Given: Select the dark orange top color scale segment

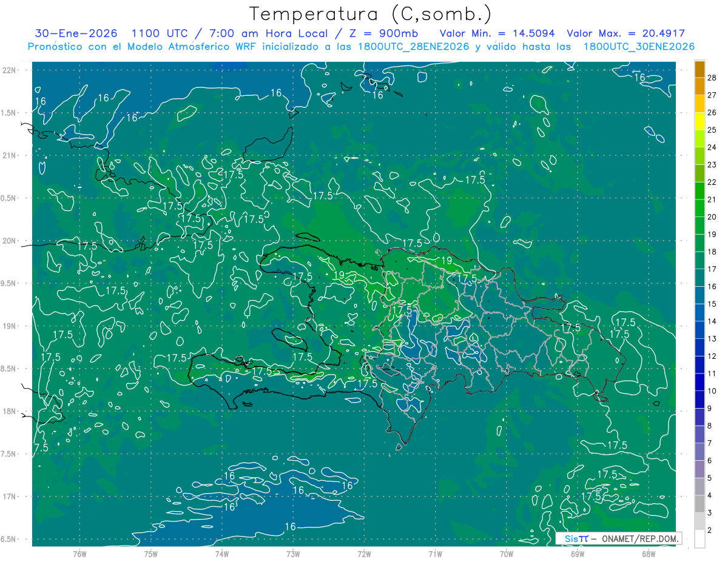Looking at the screenshot, I should 699,69.
